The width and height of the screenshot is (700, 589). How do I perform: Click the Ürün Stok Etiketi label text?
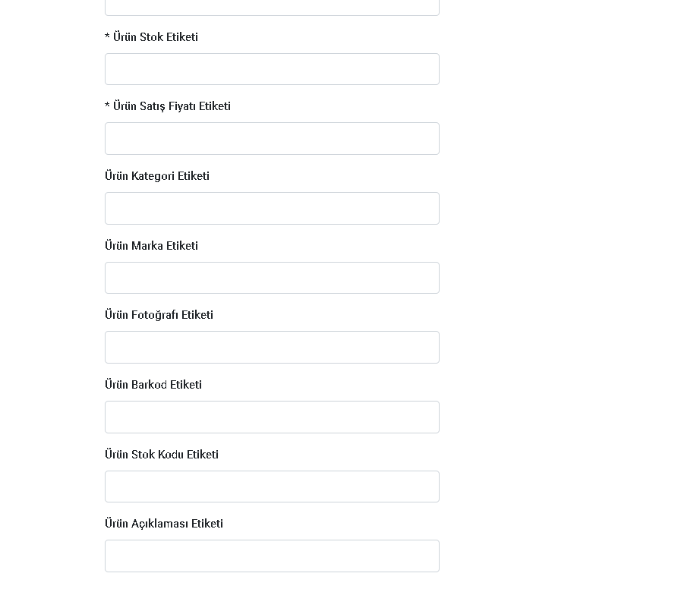156,37
